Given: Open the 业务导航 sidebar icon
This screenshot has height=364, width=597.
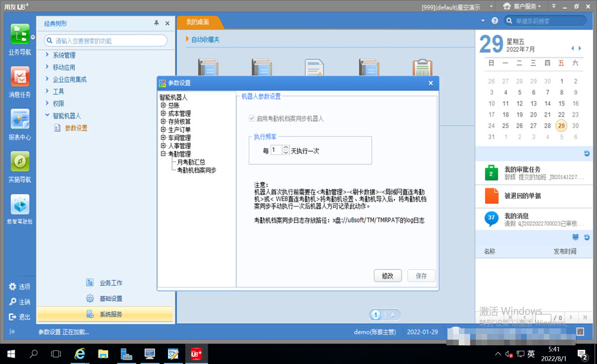Looking at the screenshot, I should click(x=20, y=34).
